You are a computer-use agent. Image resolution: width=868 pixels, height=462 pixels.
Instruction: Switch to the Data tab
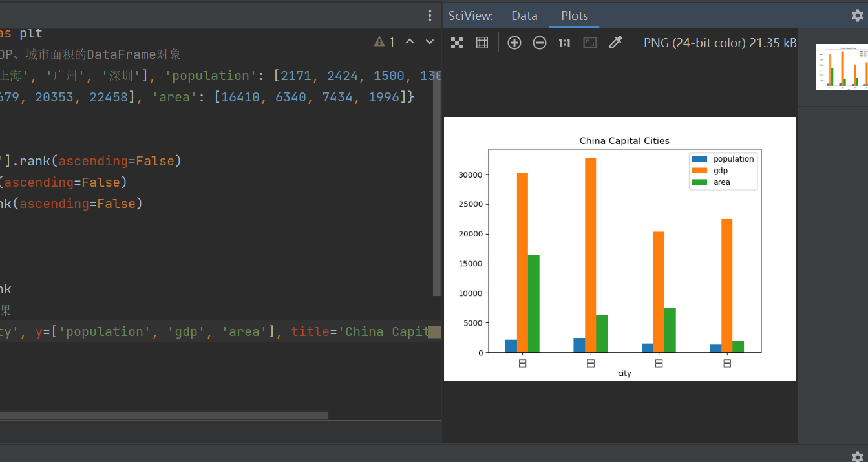click(524, 16)
